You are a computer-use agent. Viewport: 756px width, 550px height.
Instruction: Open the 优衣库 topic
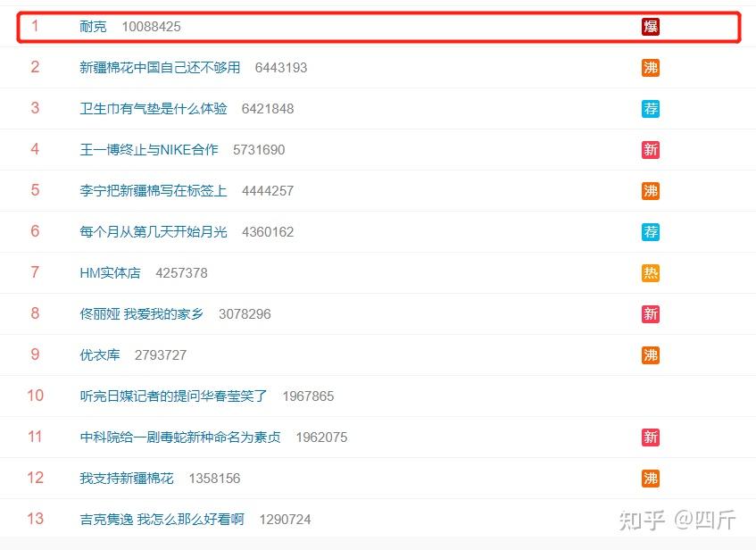[100, 355]
